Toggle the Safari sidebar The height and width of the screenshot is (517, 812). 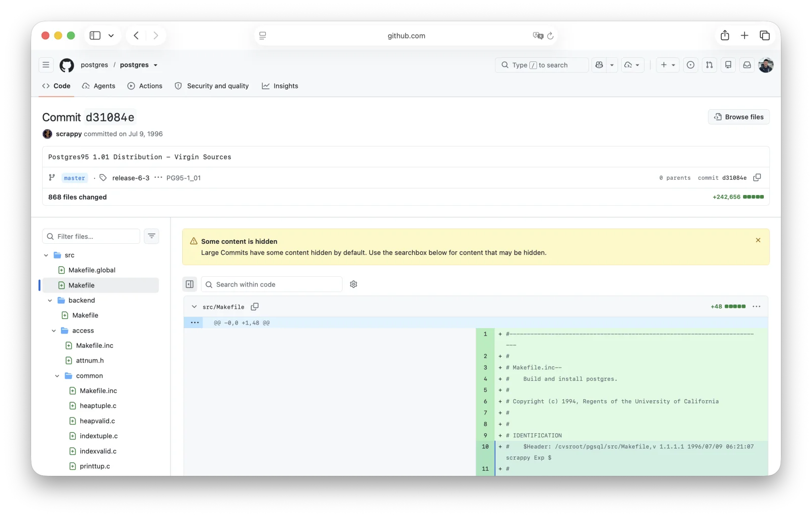pos(95,36)
